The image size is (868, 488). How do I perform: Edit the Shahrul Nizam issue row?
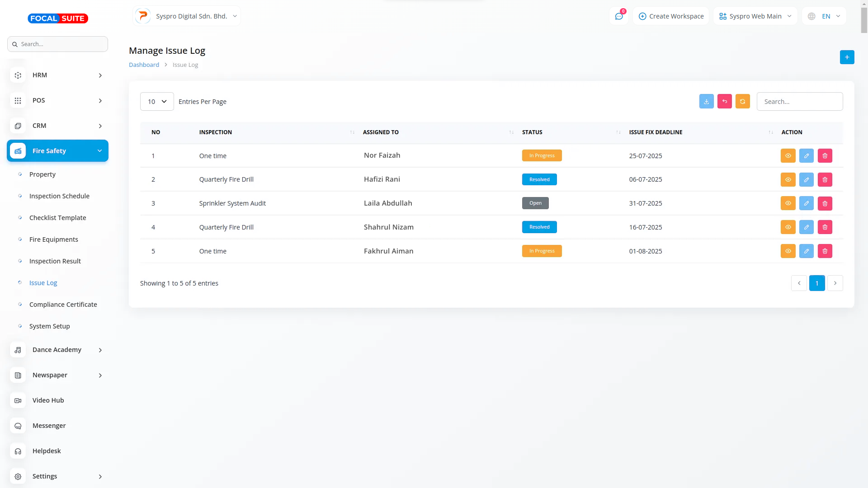click(806, 227)
